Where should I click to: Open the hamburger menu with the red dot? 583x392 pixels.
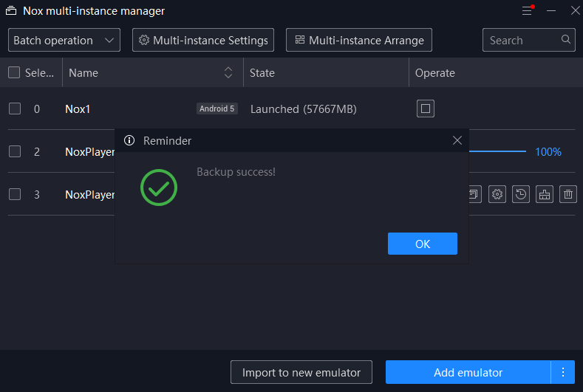[x=528, y=10]
